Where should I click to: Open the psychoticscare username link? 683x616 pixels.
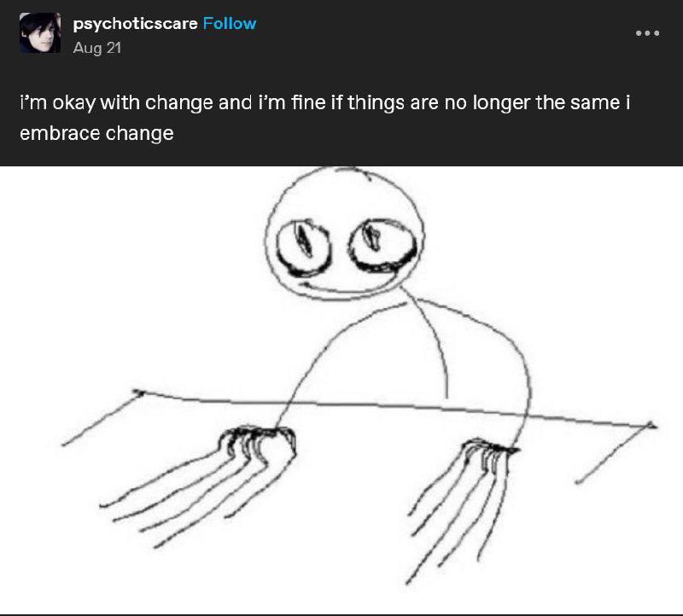click(135, 24)
